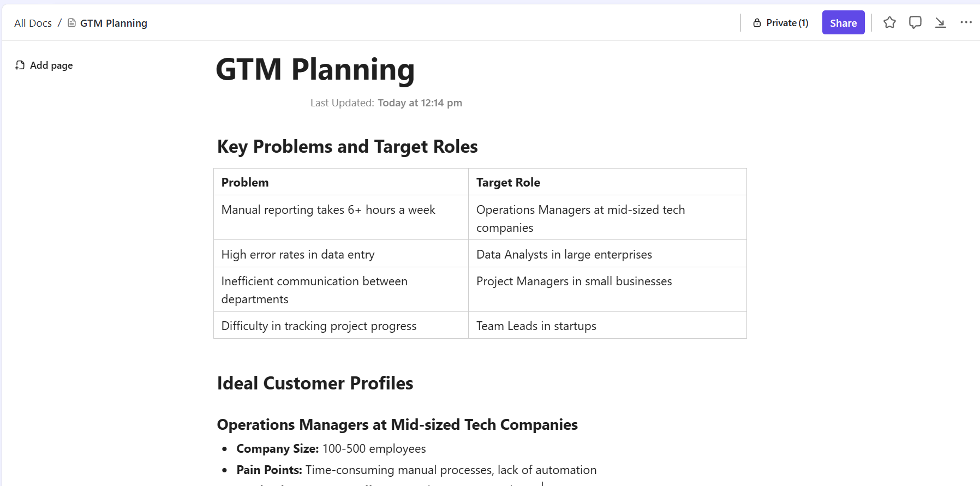Screen dimensions: 980x486
Task: Click the Key Problems and Target Roles heading
Action: [348, 146]
